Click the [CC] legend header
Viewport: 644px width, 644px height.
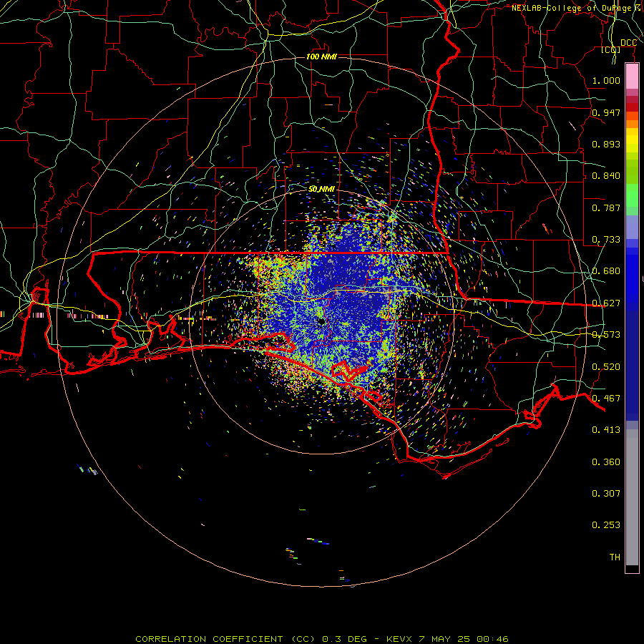[611, 50]
